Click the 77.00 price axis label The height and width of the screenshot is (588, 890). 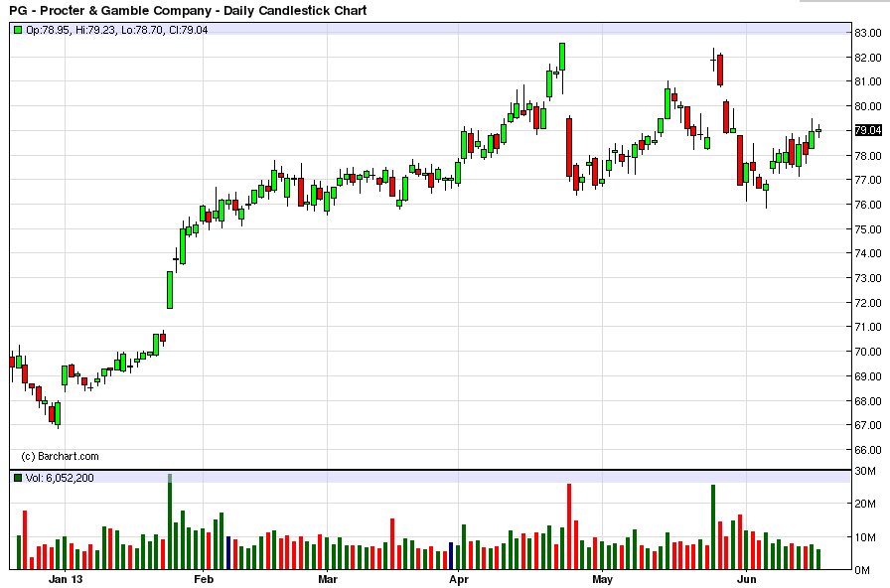pos(868,180)
